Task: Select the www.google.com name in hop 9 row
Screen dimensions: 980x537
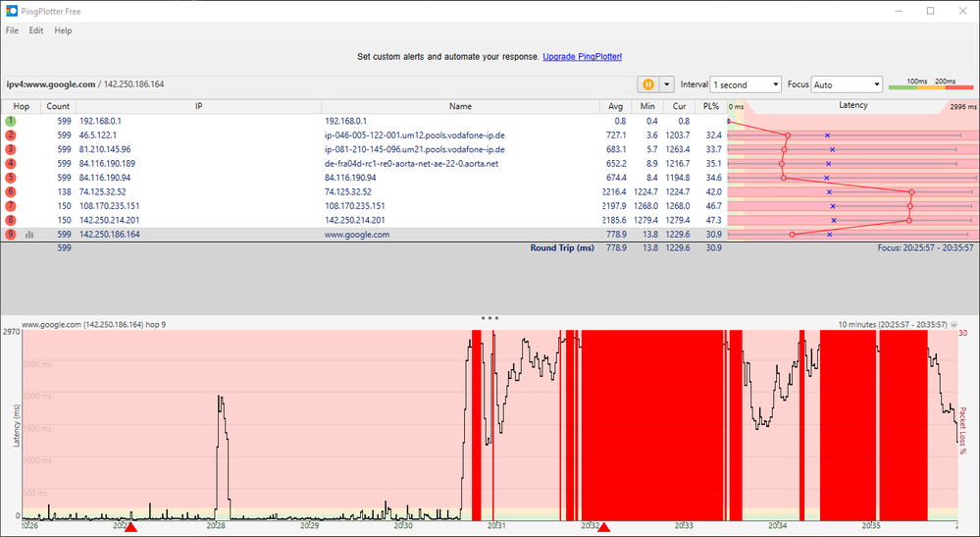Action: [357, 235]
